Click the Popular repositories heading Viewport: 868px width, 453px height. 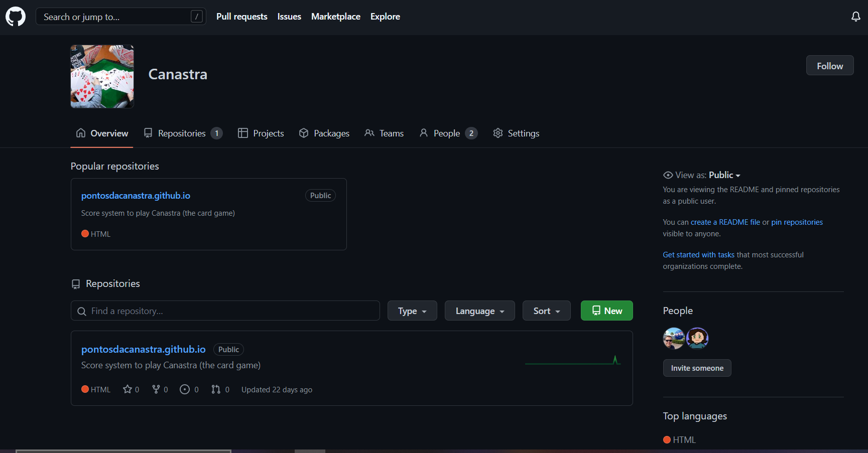pyautogui.click(x=115, y=167)
